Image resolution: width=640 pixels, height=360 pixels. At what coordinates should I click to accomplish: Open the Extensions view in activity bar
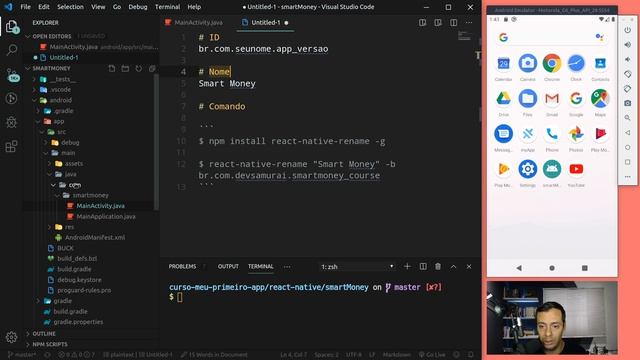[x=11, y=146]
